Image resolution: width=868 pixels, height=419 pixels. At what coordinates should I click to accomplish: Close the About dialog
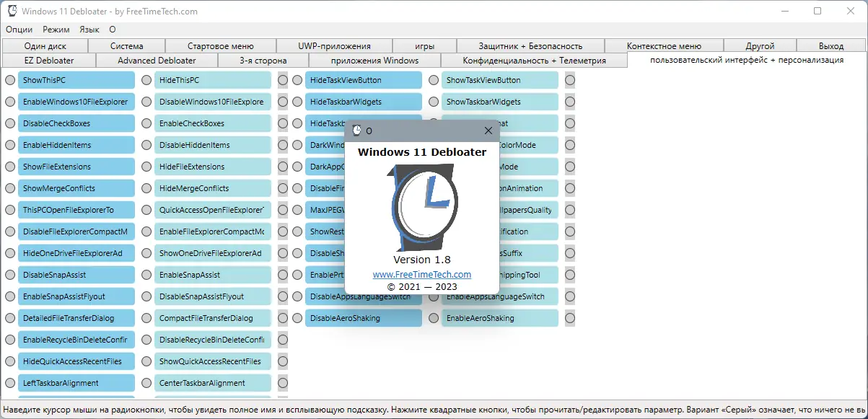pos(488,131)
